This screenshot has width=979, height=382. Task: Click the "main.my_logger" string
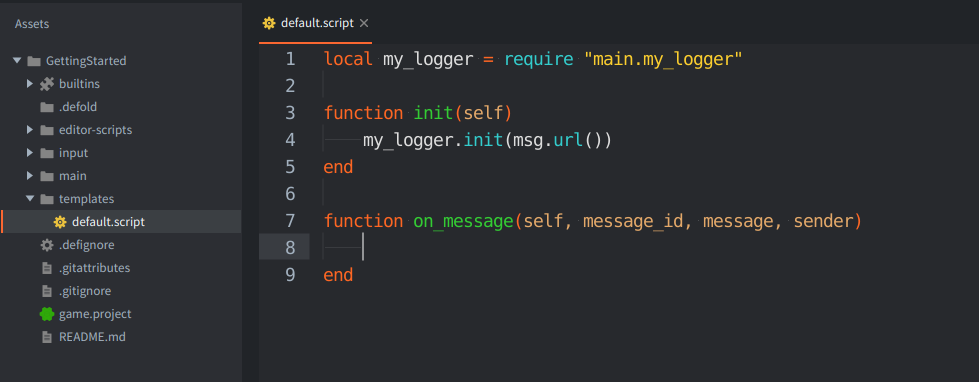pyautogui.click(x=663, y=60)
